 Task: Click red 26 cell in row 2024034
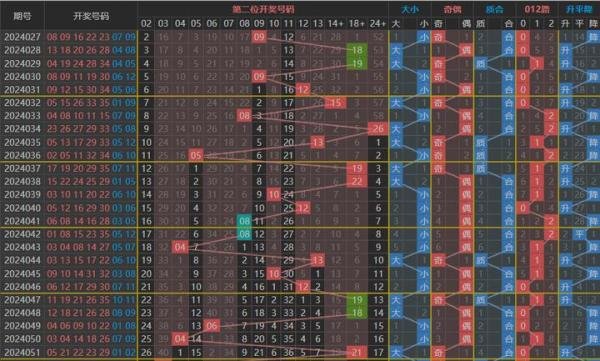[x=378, y=129]
